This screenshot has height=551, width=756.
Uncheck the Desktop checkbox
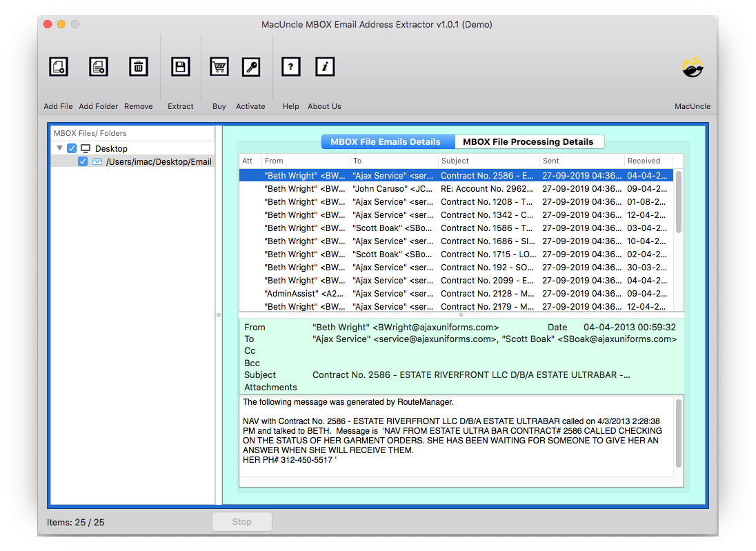click(72, 148)
